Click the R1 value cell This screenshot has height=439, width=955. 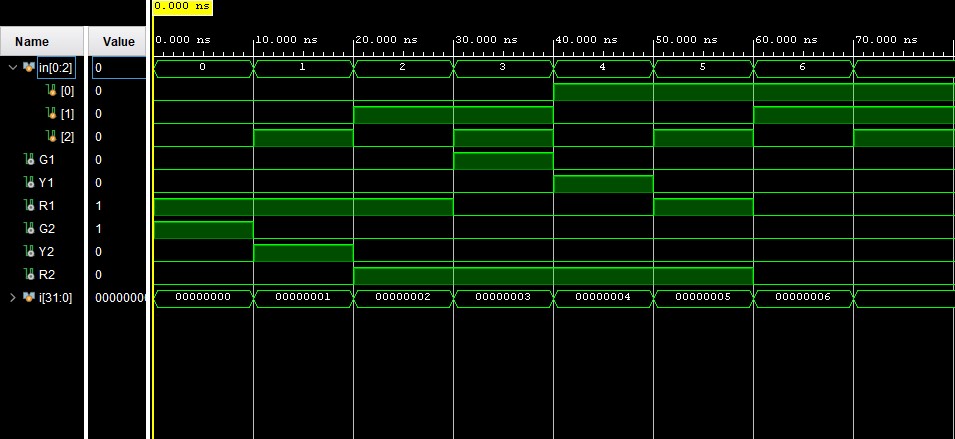pyautogui.click(x=117, y=206)
